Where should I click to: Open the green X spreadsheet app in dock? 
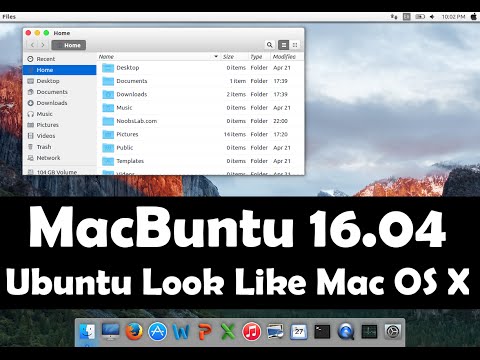click(228, 332)
